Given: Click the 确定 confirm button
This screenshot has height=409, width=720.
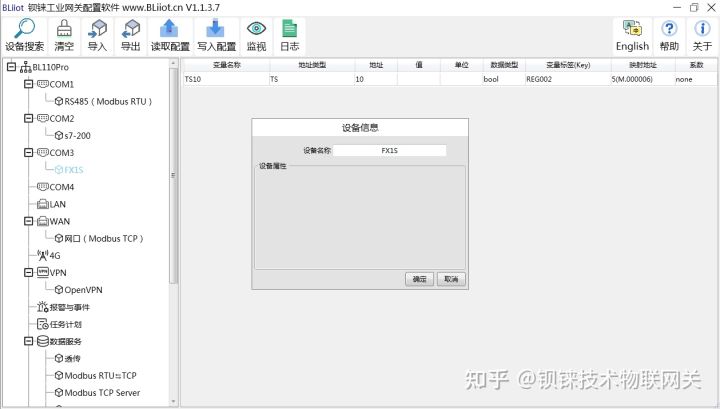Looking at the screenshot, I should point(419,279).
